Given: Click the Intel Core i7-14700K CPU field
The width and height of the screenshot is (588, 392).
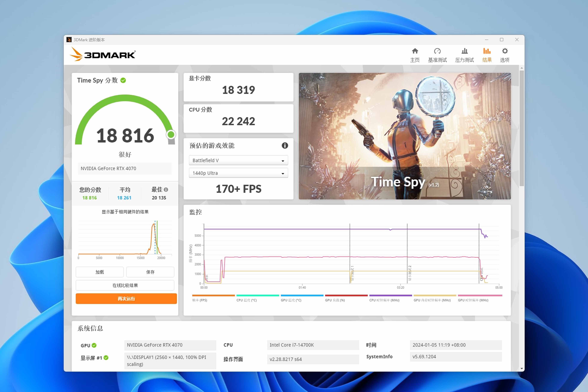Looking at the screenshot, I should (313, 345).
